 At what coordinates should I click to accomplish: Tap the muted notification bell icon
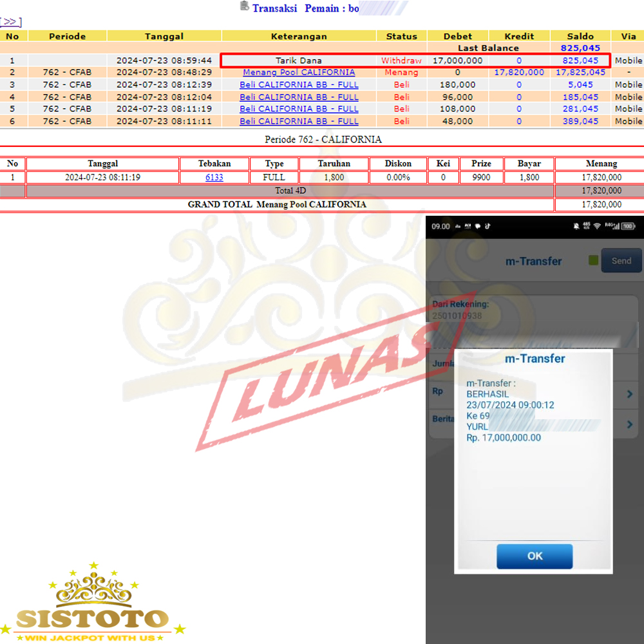576,226
